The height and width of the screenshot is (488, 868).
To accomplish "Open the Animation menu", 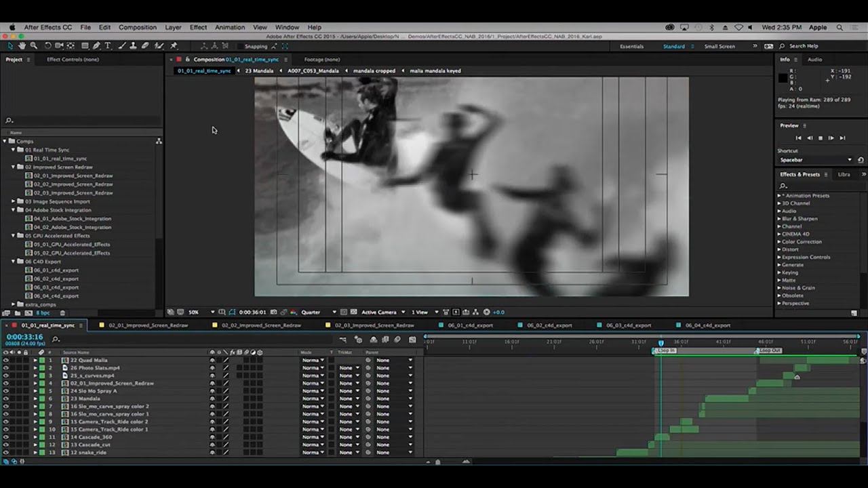I will (x=229, y=27).
